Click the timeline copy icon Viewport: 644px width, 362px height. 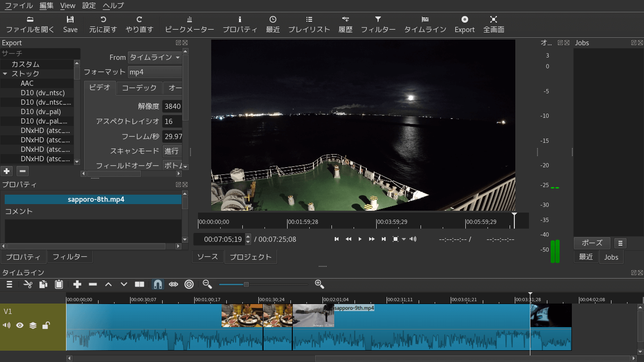(43, 284)
